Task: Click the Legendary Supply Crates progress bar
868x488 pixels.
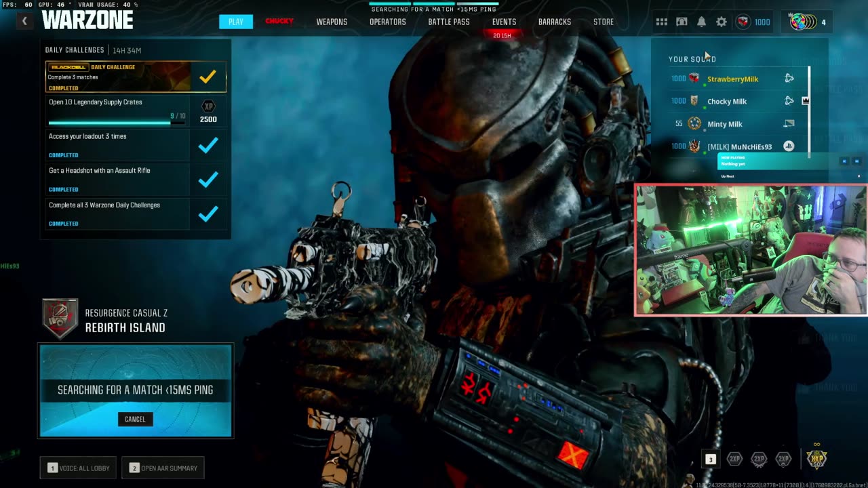Action: [117, 123]
